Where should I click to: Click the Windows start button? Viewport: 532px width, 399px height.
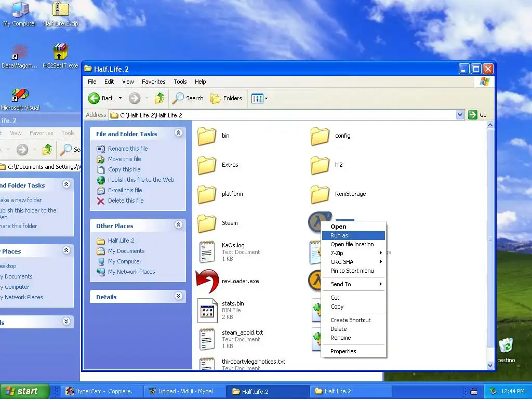24,391
